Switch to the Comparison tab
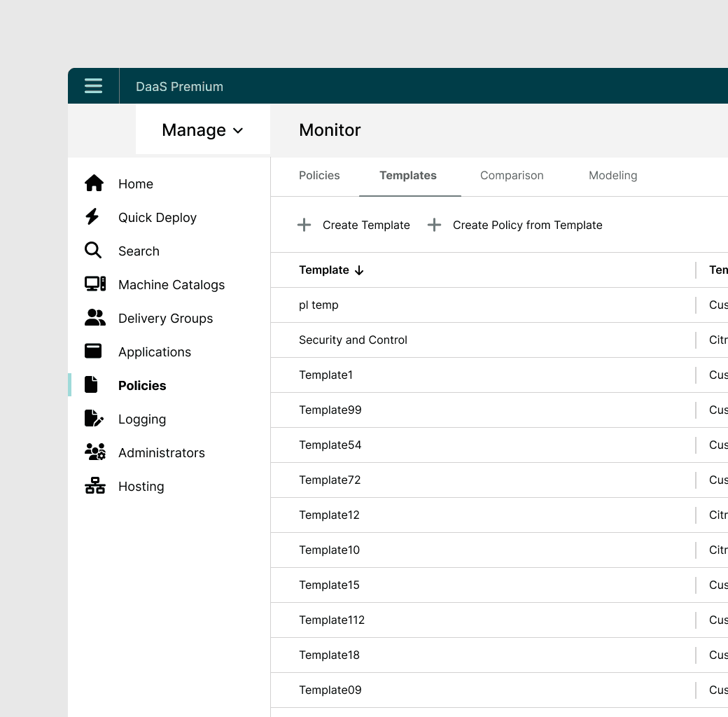This screenshot has height=717, width=728. (x=512, y=176)
